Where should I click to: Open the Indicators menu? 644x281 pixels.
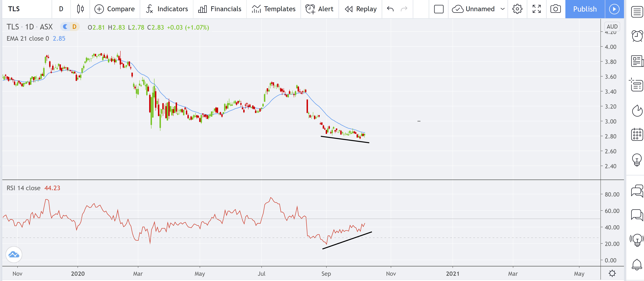(x=167, y=9)
